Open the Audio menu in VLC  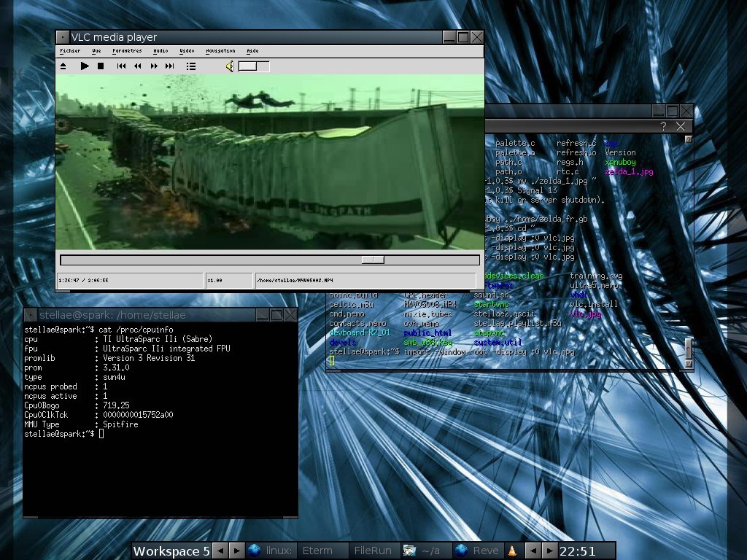(x=160, y=51)
